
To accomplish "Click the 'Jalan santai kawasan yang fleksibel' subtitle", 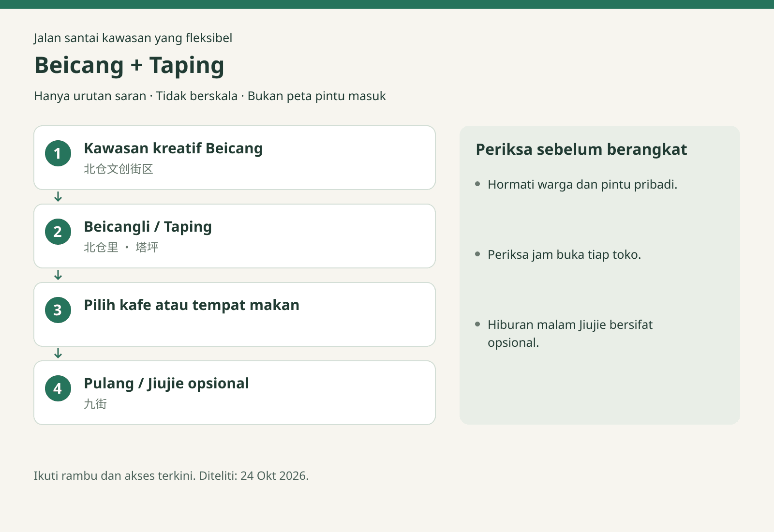I will point(133,38).
